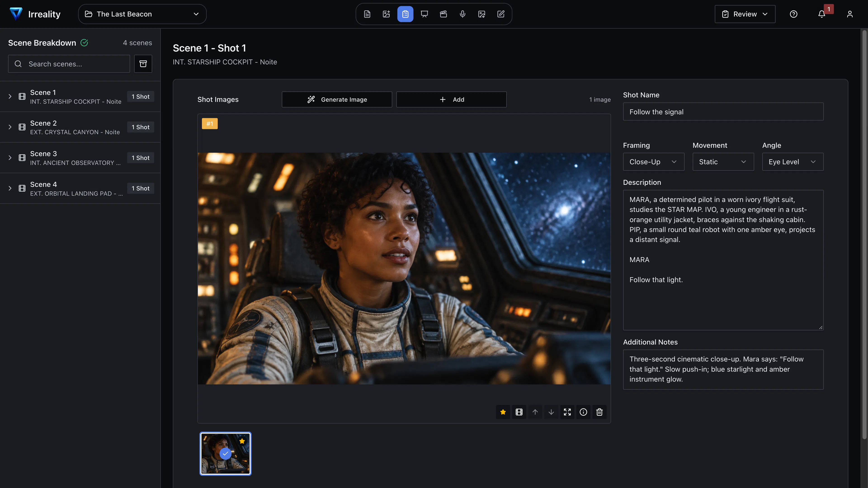Click the Description text area
Viewport: 868px width, 488px height.
click(723, 260)
